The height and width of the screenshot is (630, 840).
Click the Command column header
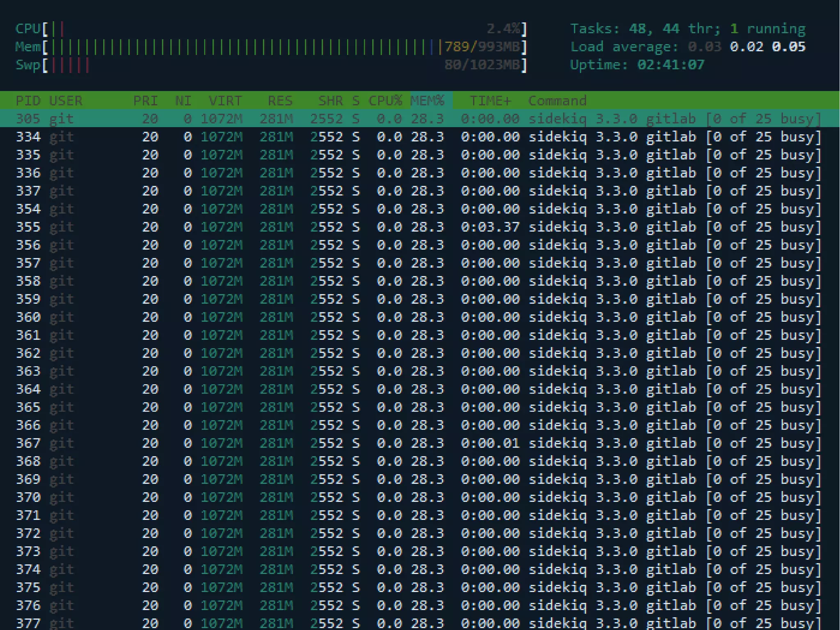(557, 101)
